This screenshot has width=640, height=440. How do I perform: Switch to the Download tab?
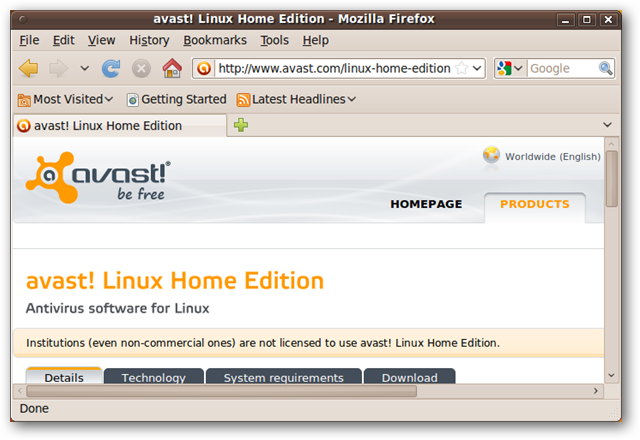pyautogui.click(x=409, y=377)
